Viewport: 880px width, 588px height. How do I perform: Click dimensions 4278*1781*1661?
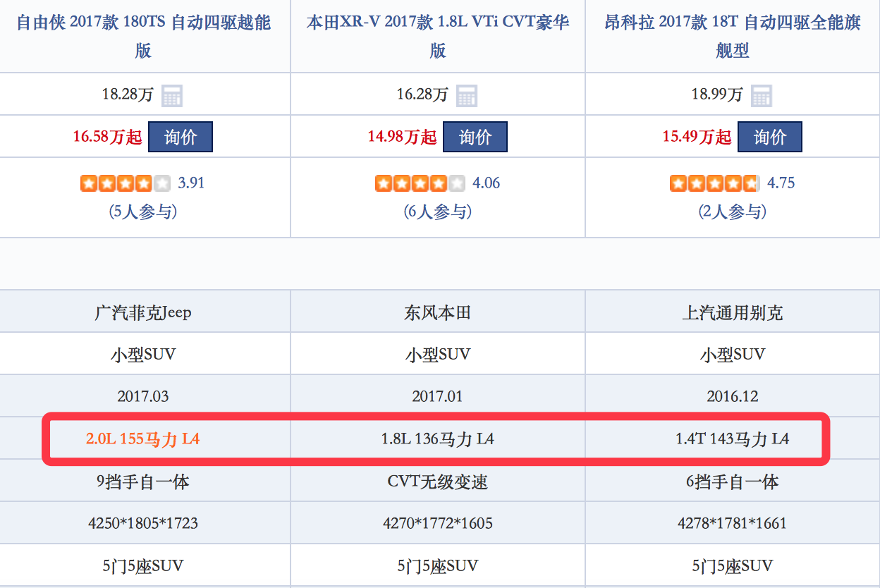click(733, 523)
